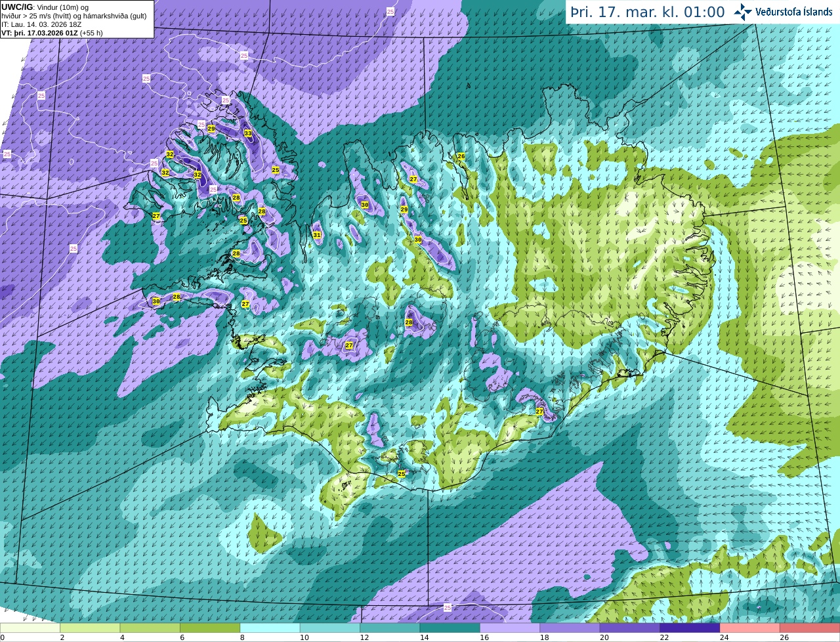Click the legend scale number "12"

coord(364,637)
